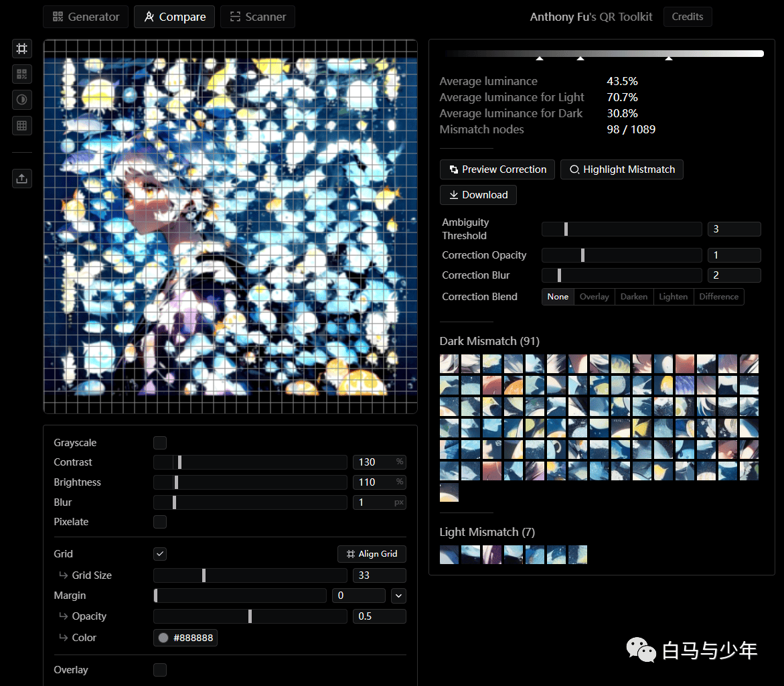Toggle the Overlay checkbox
This screenshot has width=784, height=686.
click(160, 670)
